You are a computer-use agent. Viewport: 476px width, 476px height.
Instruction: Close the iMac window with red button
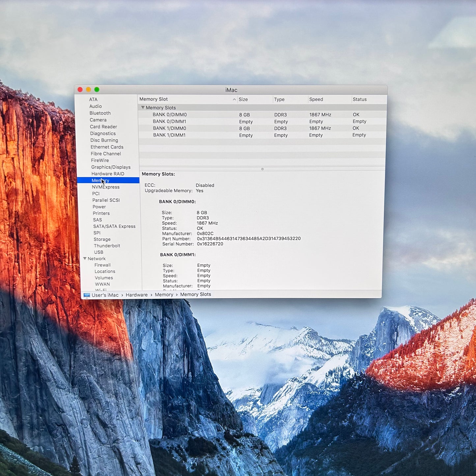(80, 90)
